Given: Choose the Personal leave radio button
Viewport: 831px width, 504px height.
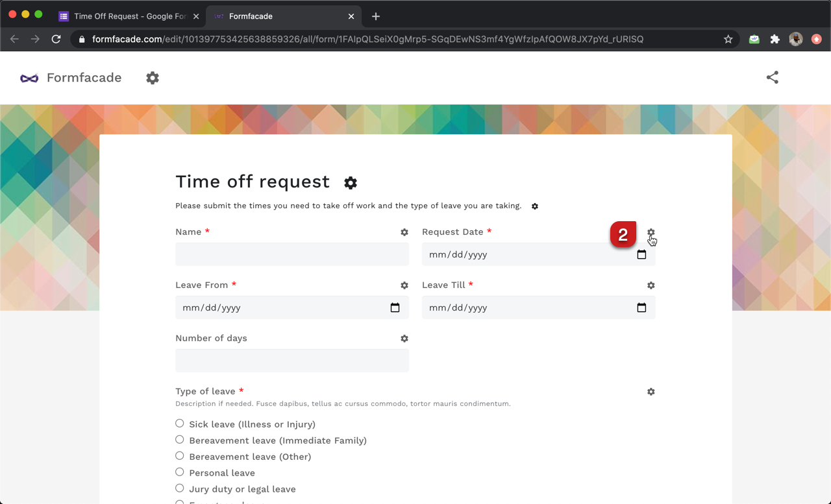Looking at the screenshot, I should tap(180, 472).
